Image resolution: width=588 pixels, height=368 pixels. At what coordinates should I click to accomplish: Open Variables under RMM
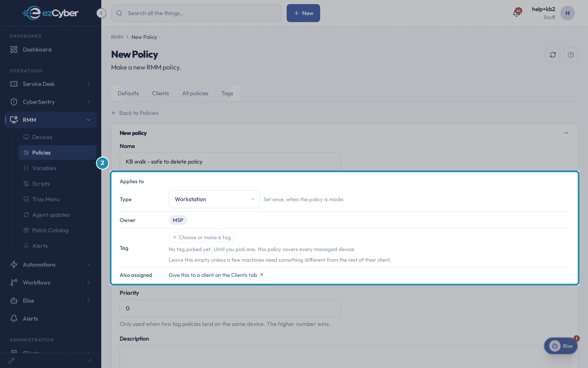click(57, 168)
